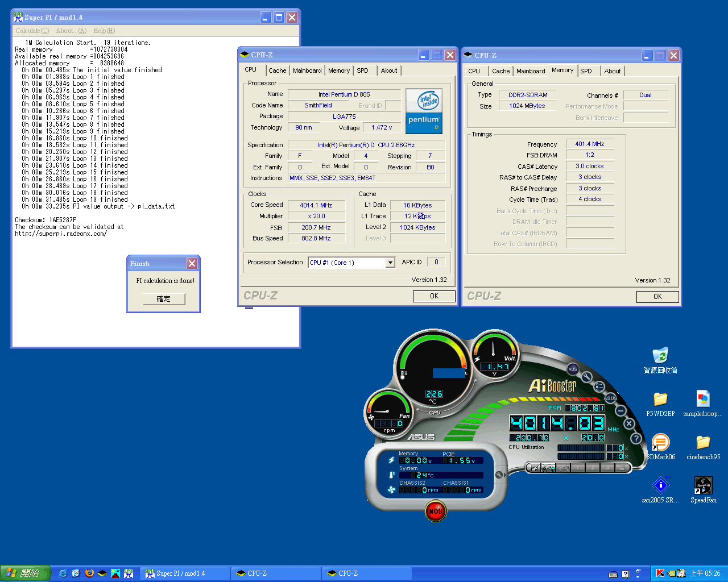Open About menu in Super PI

71,31
